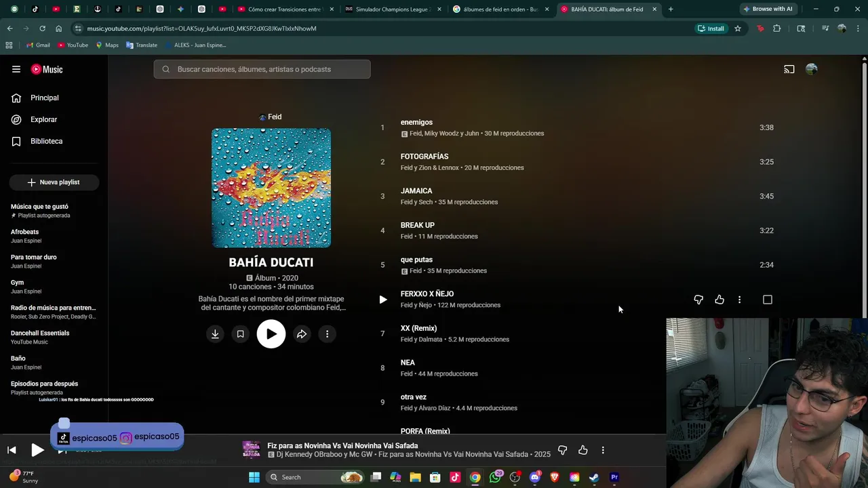Open Radio de música para entrenar playlist

point(54,312)
